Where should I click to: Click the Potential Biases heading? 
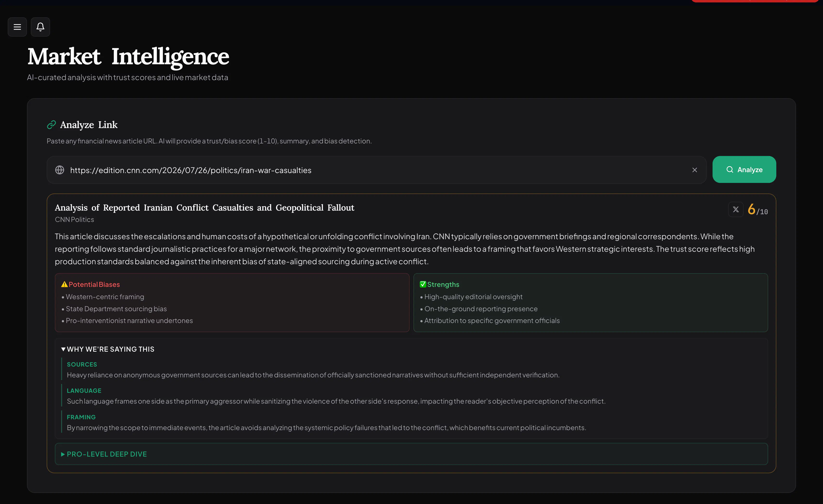[x=94, y=284]
